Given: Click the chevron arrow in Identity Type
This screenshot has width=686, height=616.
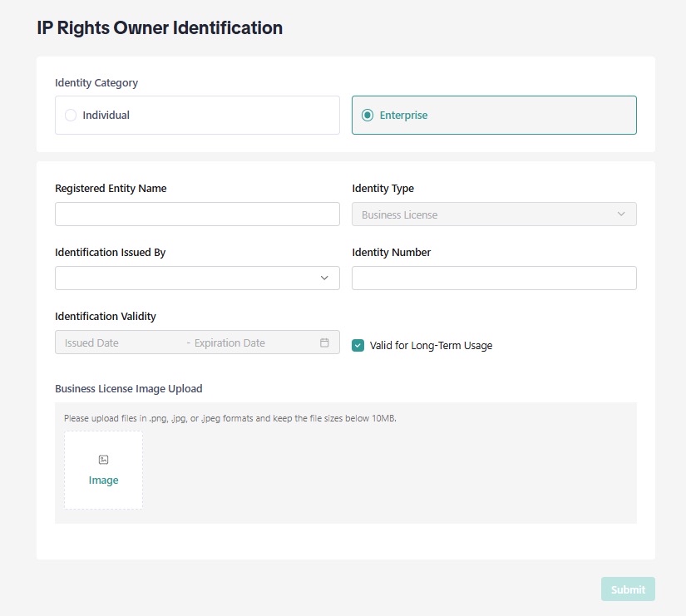Looking at the screenshot, I should 621,214.
